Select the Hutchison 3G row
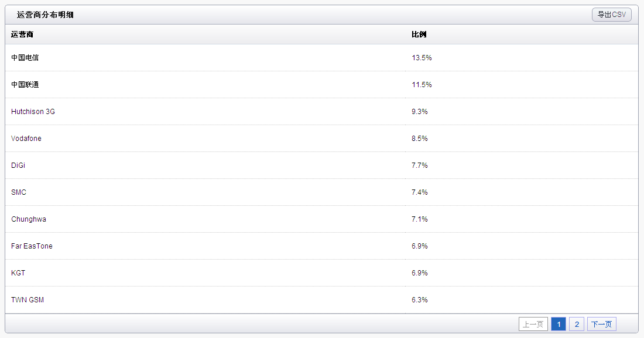The width and height of the screenshot is (644, 338). tap(33, 112)
